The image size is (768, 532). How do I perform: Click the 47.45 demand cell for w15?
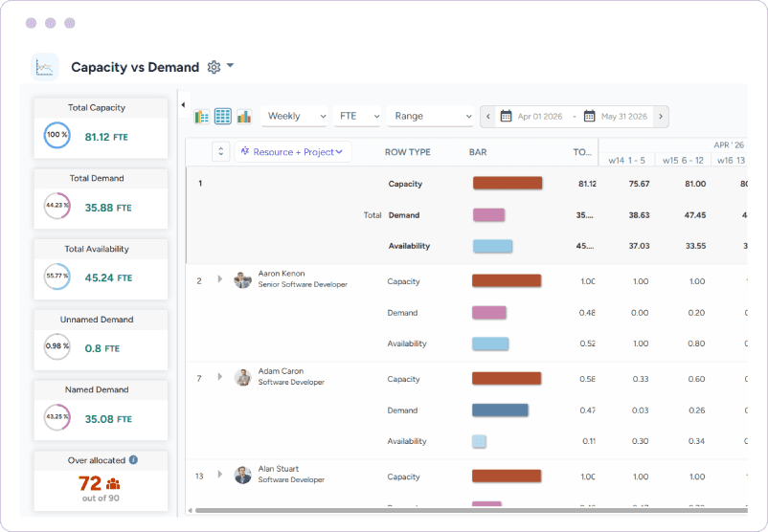click(695, 215)
